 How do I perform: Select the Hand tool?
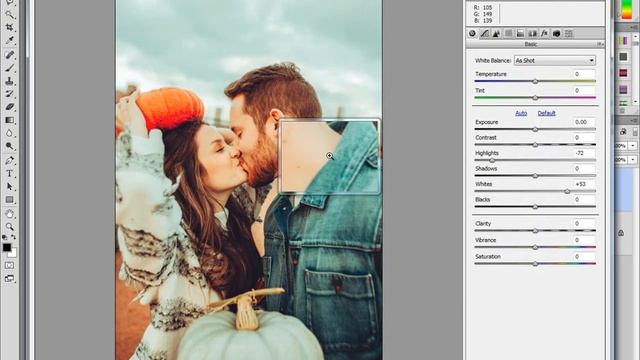[x=9, y=214]
